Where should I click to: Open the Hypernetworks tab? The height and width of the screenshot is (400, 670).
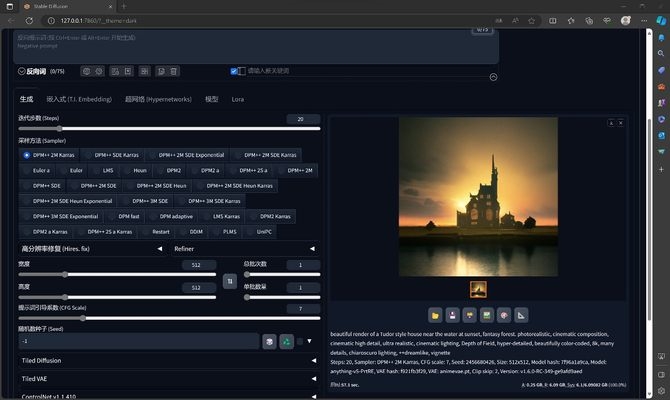click(158, 99)
